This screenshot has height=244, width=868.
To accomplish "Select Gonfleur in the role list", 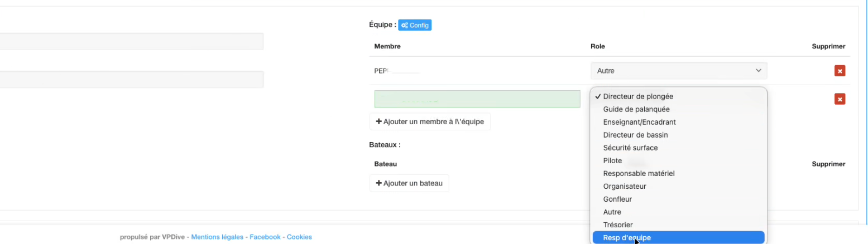I will (x=617, y=199).
